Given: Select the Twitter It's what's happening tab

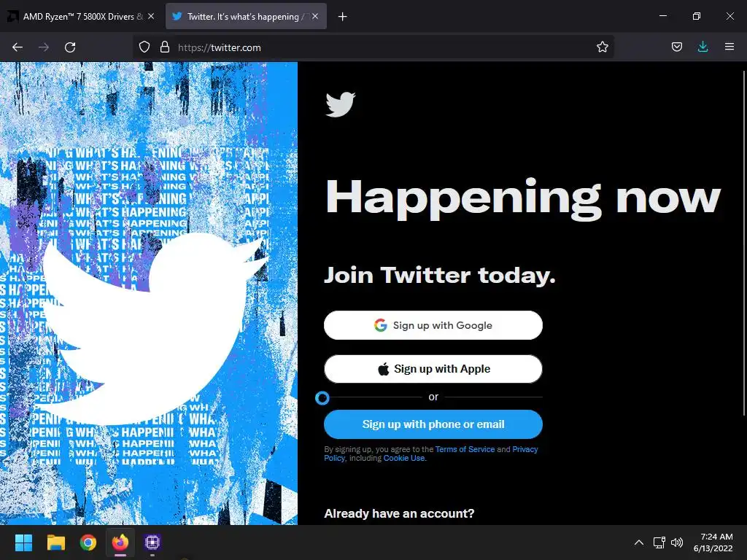Looking at the screenshot, I should 246,16.
